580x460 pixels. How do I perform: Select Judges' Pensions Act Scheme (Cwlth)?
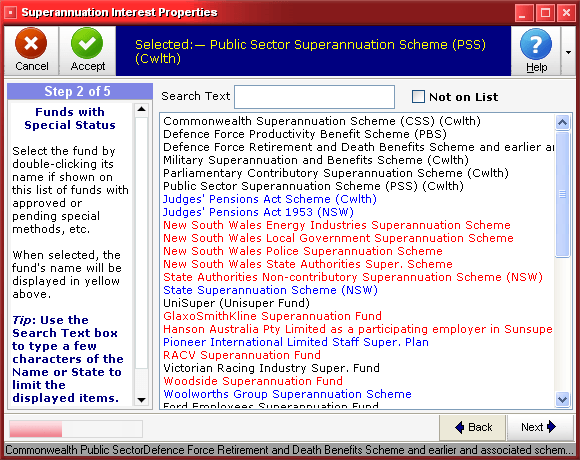[270, 199]
